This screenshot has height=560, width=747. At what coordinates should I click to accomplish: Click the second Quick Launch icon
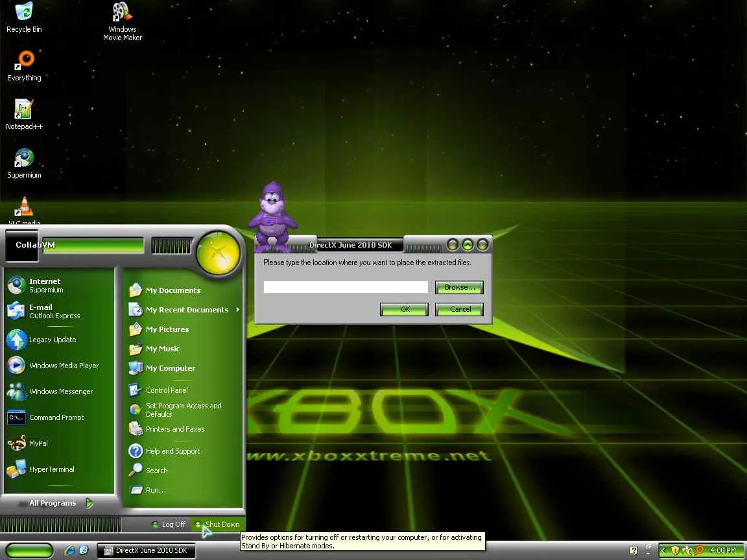coord(84,550)
